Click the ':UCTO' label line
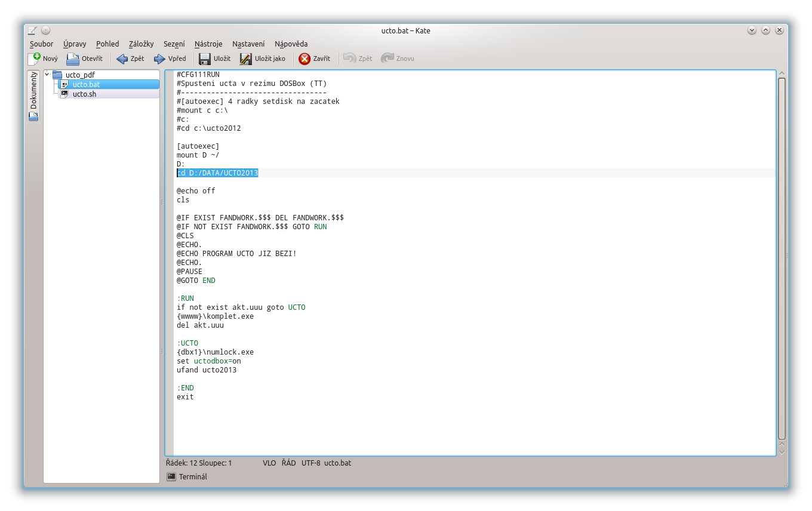The width and height of the screenshot is (812, 511). [x=187, y=343]
